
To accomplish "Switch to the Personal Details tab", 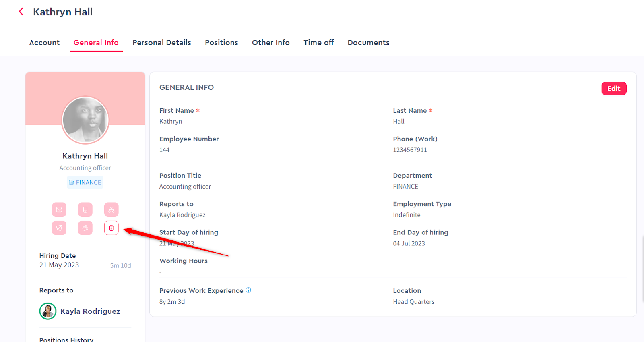I will pos(162,43).
